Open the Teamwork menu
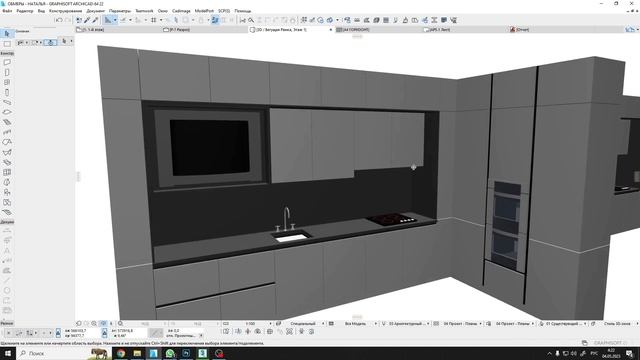Image resolution: width=640 pixels, height=360 pixels. [x=144, y=11]
